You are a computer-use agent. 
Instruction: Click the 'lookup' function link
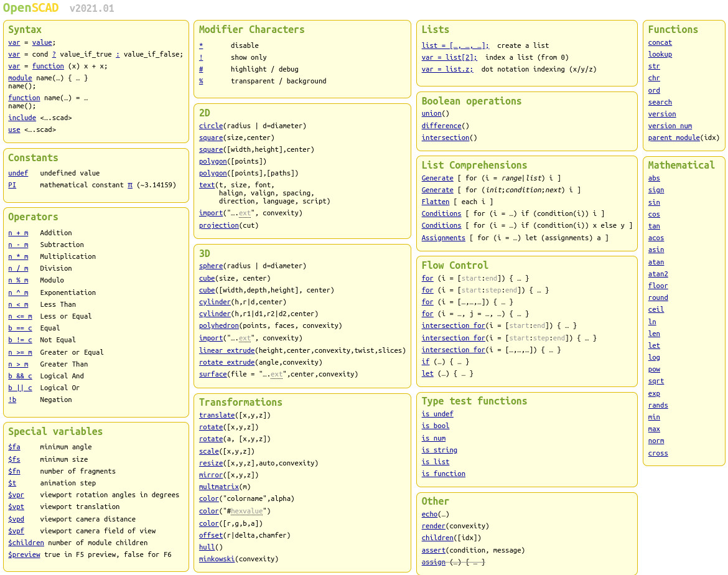(660, 54)
